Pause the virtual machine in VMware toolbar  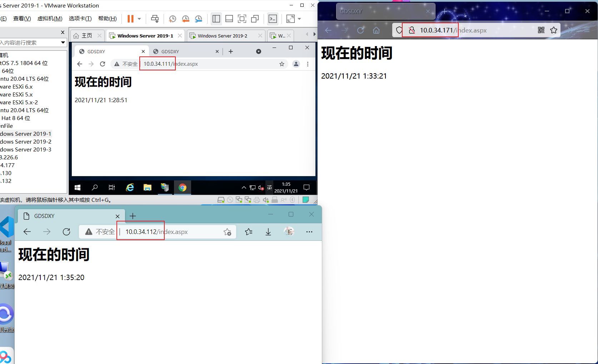[130, 19]
